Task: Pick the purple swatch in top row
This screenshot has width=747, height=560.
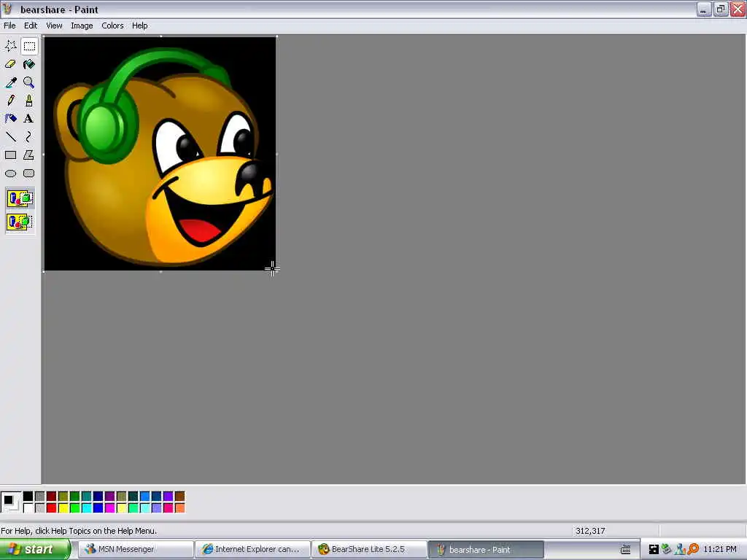Action: point(109,497)
